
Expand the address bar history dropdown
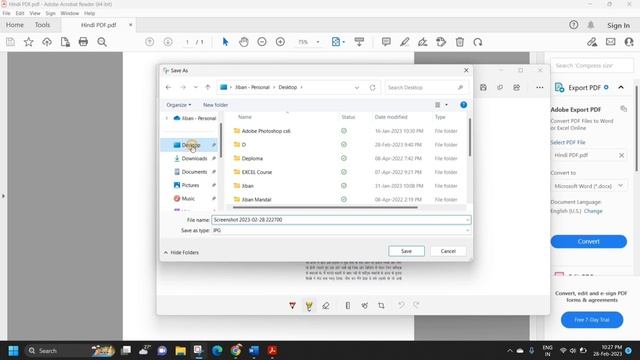point(357,87)
